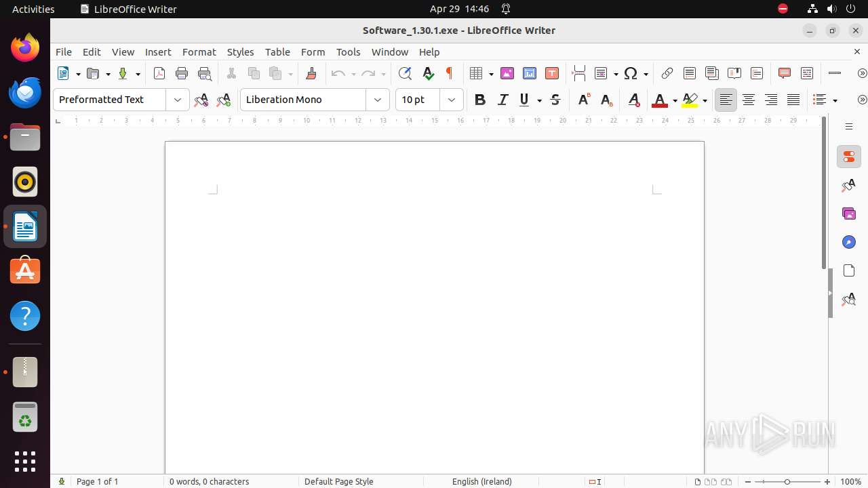Viewport: 868px width, 488px height.
Task: Open the underline style dropdown arrow
Action: 540,100
